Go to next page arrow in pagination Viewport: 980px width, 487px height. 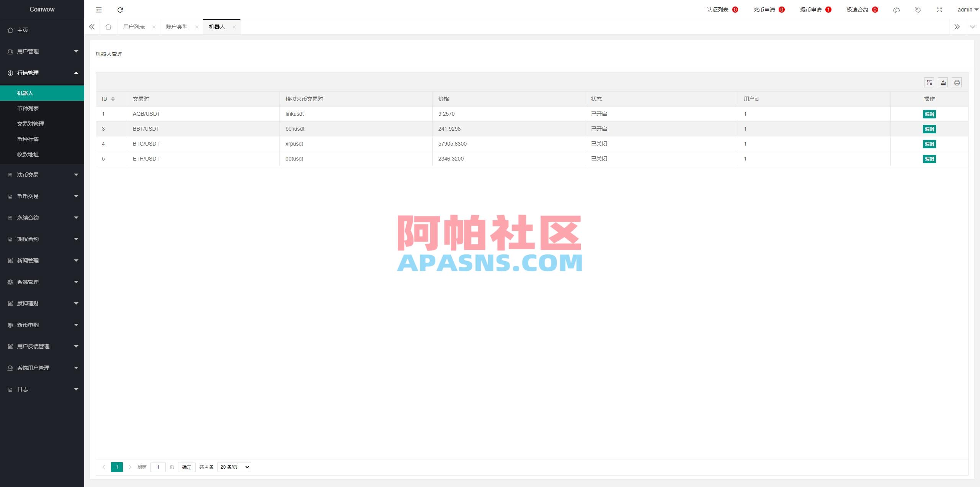(130, 467)
